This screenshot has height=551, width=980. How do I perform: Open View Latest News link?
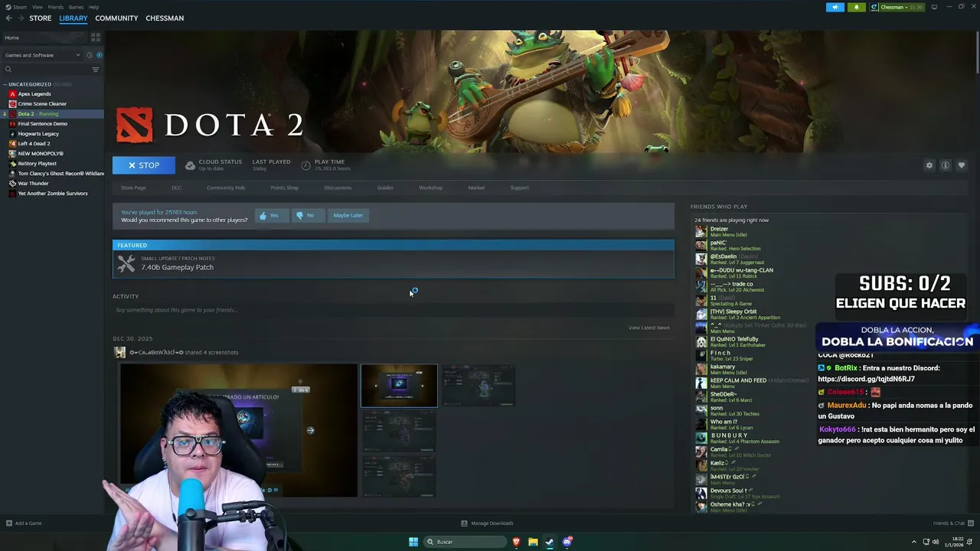648,328
